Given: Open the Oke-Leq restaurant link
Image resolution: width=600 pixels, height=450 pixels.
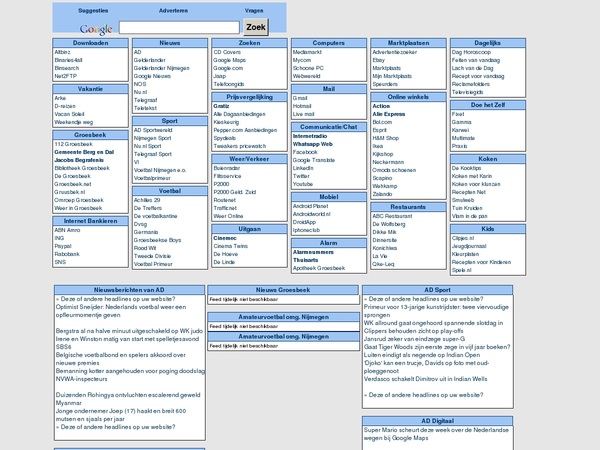Looking at the screenshot, I should click(x=383, y=264).
